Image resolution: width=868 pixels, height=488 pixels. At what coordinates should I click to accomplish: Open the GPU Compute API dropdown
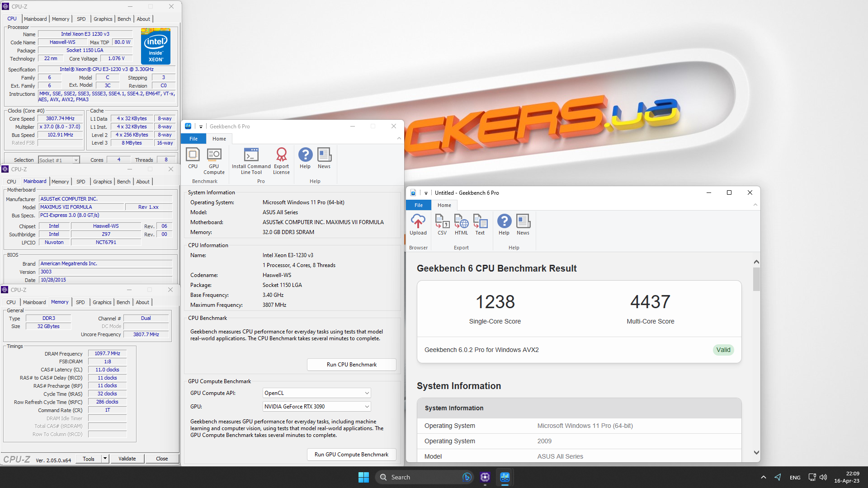point(317,393)
